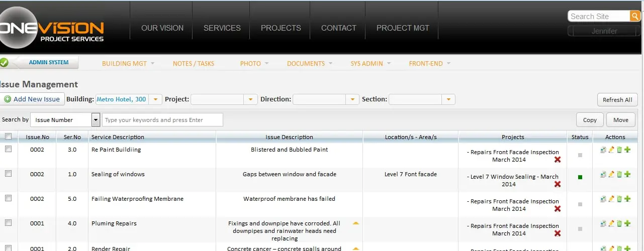
Task: Expand the Building MGT menu
Action: click(128, 63)
